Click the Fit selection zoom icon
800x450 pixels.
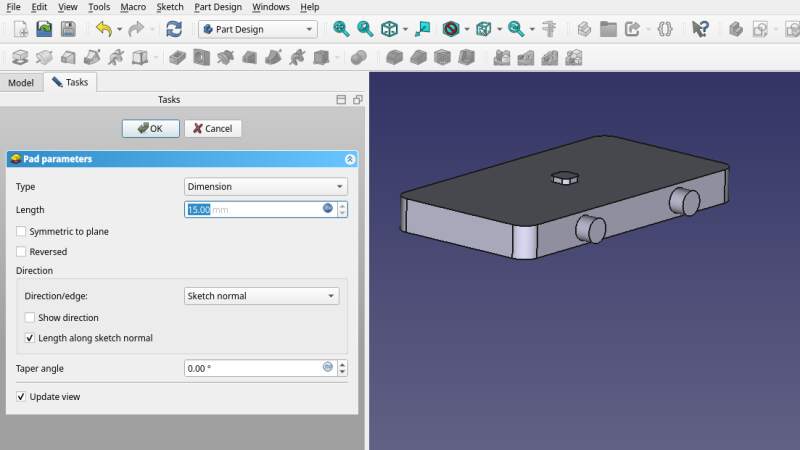coord(365,29)
